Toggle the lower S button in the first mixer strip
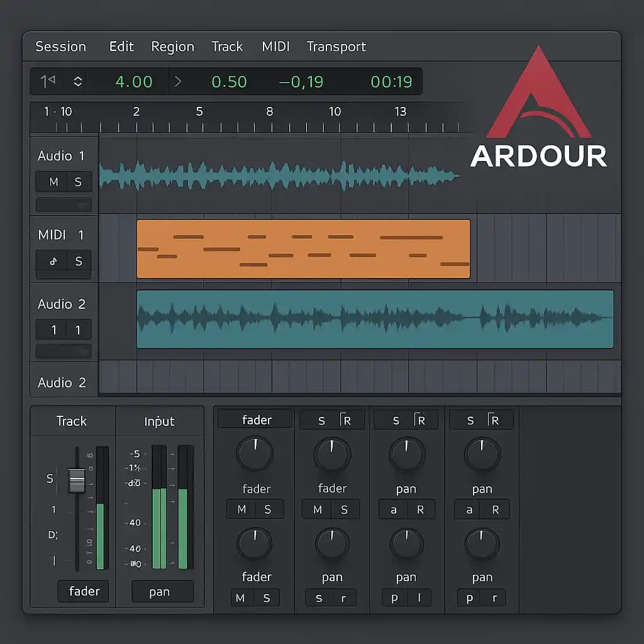Viewport: 644px width, 644px height. click(x=267, y=598)
